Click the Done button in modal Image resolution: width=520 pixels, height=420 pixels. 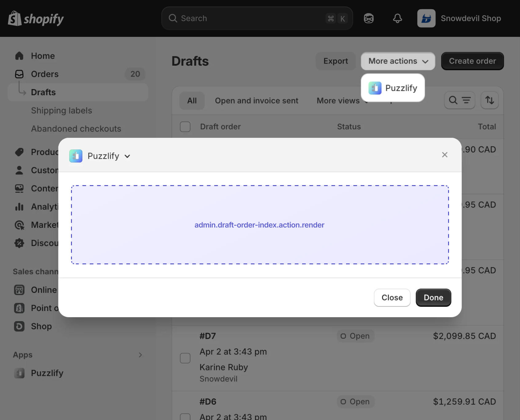coord(433,297)
